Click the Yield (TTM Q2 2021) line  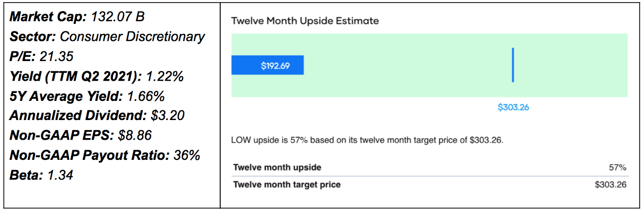click(x=97, y=76)
